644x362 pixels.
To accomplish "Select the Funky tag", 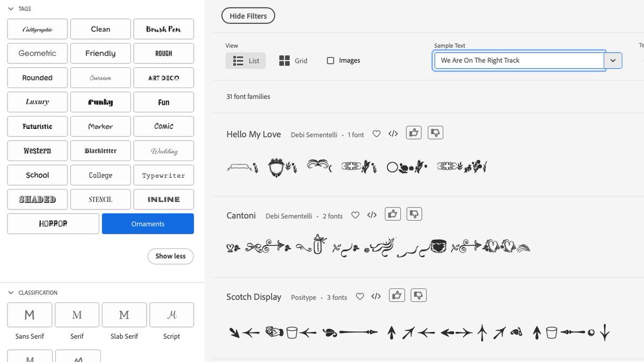I will [x=100, y=102].
